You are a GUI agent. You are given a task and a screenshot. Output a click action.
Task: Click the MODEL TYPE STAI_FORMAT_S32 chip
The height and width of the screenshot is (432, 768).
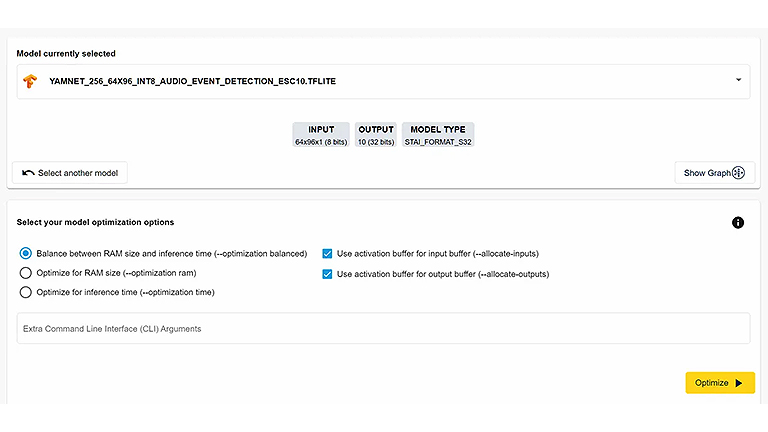(x=438, y=136)
